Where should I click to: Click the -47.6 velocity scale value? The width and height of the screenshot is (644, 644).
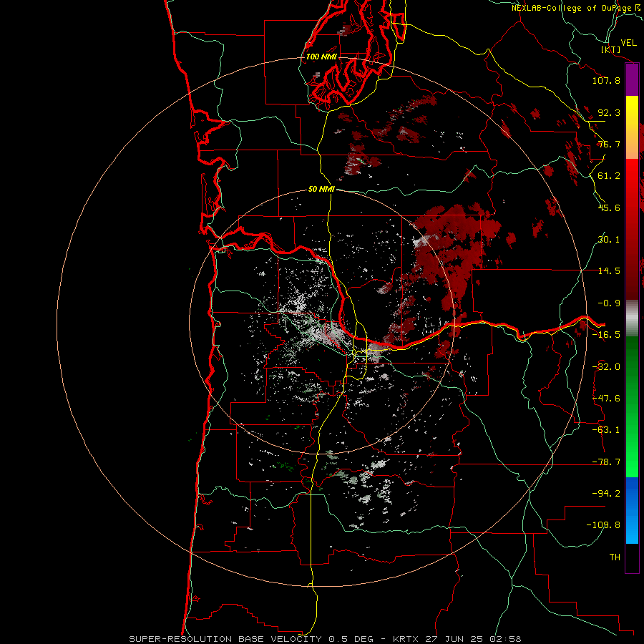click(606, 399)
